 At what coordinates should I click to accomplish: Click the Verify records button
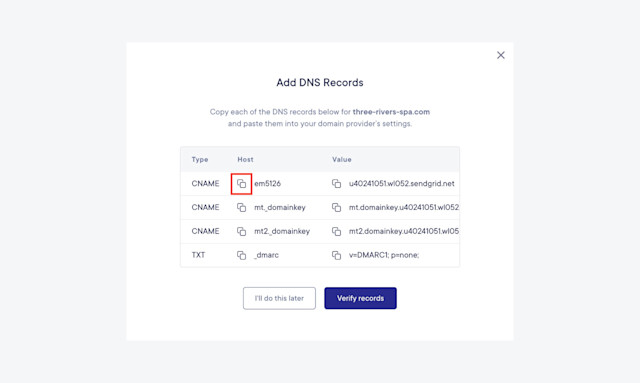(x=360, y=298)
